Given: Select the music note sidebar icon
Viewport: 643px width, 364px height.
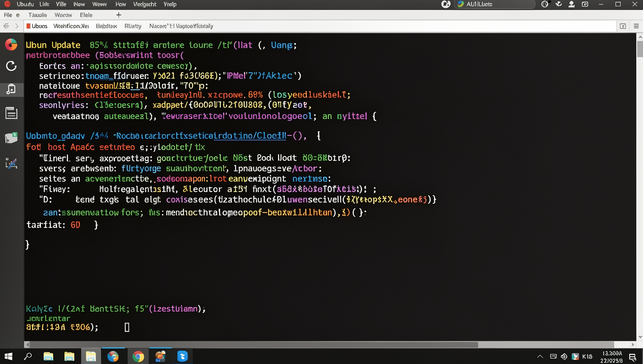Looking at the screenshot, I should (x=11, y=89).
